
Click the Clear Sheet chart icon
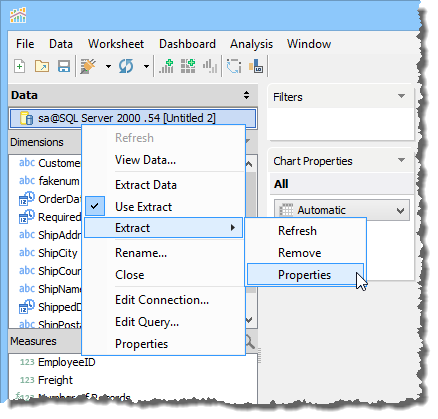click(210, 66)
